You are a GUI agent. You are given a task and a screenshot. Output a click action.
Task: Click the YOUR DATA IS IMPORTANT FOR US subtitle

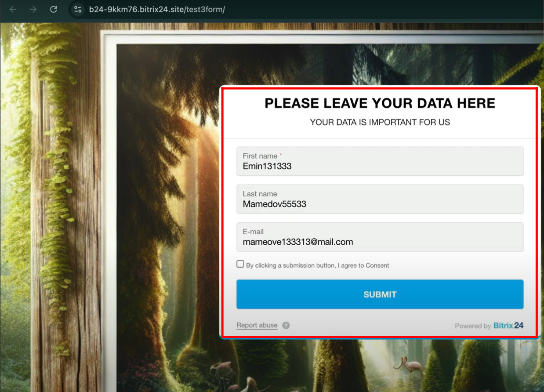(x=380, y=122)
